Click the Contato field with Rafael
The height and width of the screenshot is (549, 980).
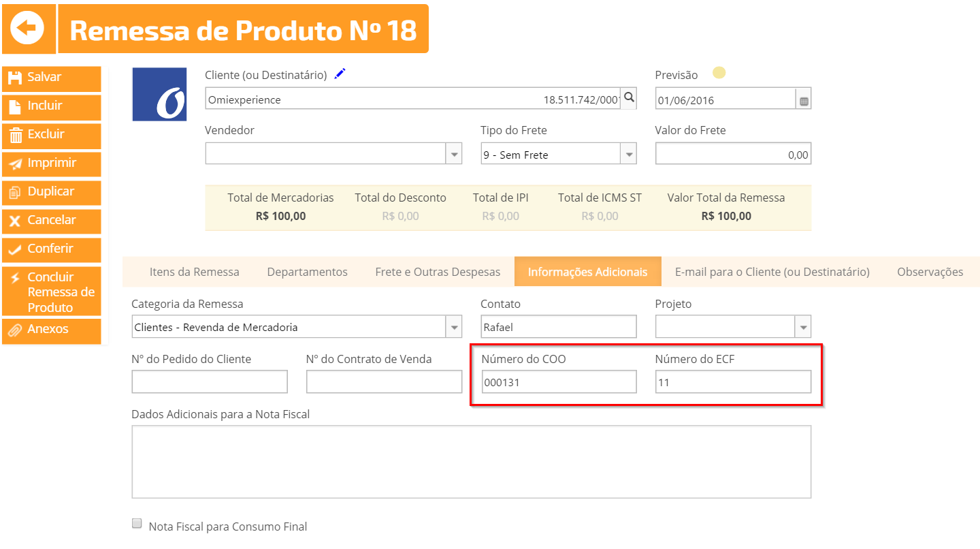(559, 326)
